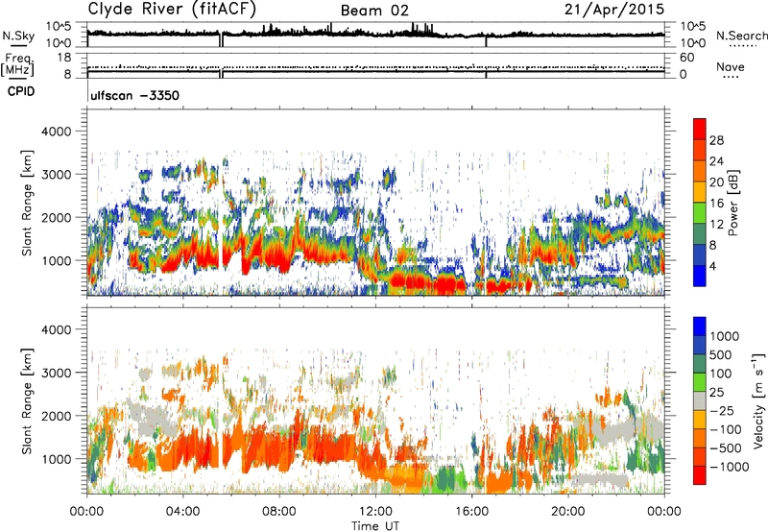Select the "04:00" time axis tick

182,512
